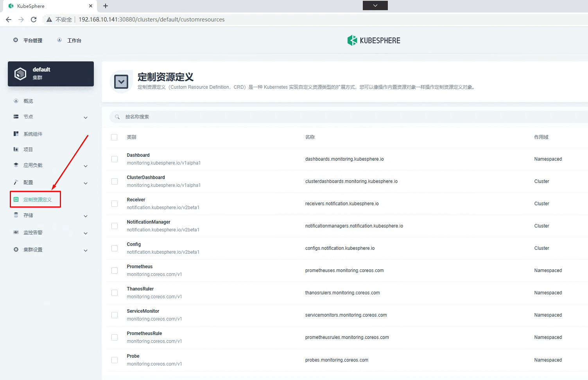Viewport: 588px width, 380px height.
Task: Click the cluster settings (集群设置) gear icon
Action: click(x=16, y=249)
